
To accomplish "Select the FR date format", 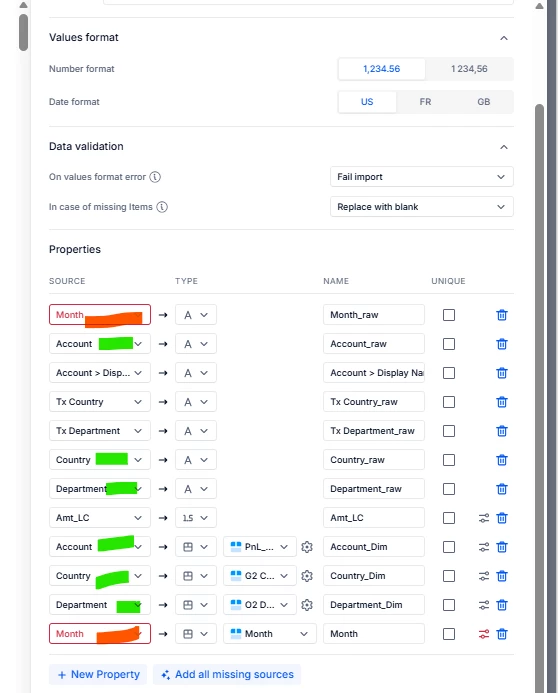I will [x=425, y=102].
